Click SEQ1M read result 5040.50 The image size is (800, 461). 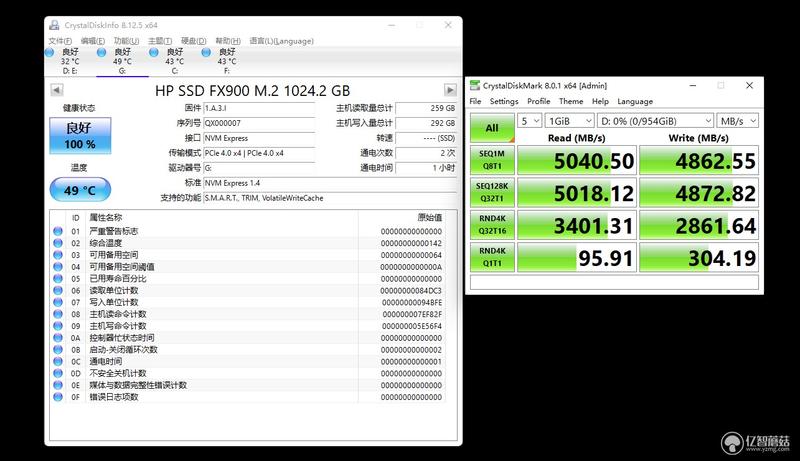tap(577, 160)
